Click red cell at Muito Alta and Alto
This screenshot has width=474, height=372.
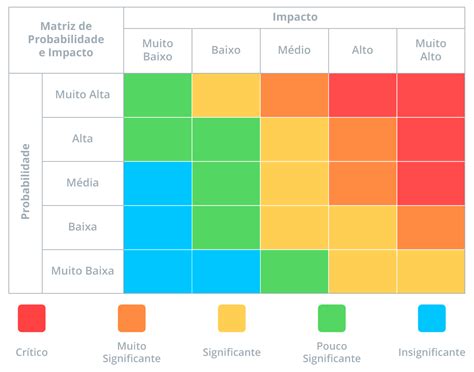click(x=363, y=95)
